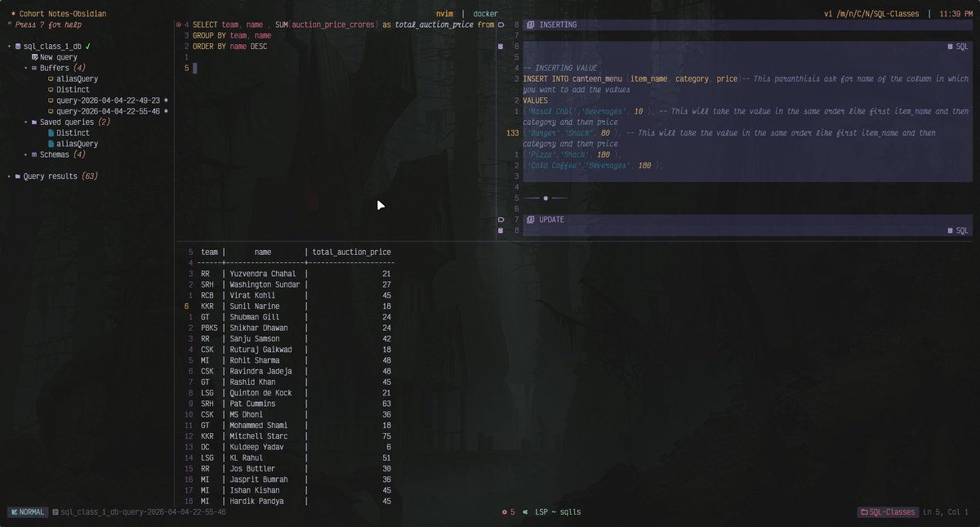The height and width of the screenshot is (527, 980).
Task: Switch to the docker tab
Action: (485, 14)
